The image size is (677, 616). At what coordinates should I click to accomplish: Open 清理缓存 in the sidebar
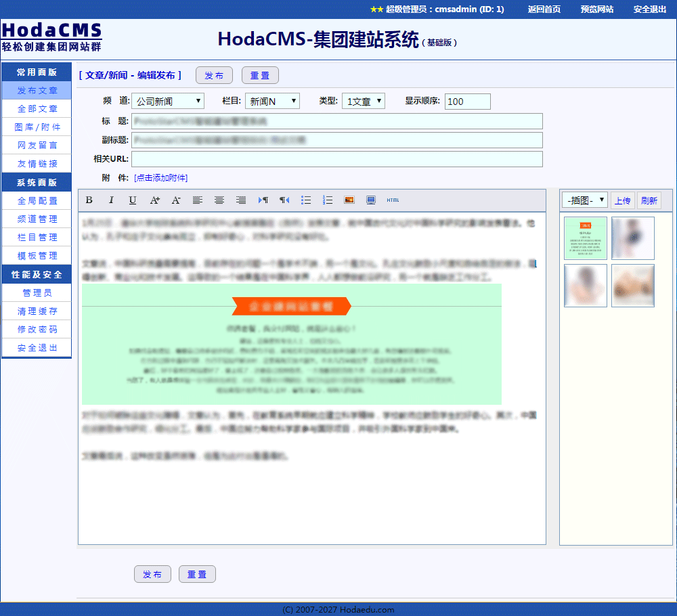(x=37, y=311)
